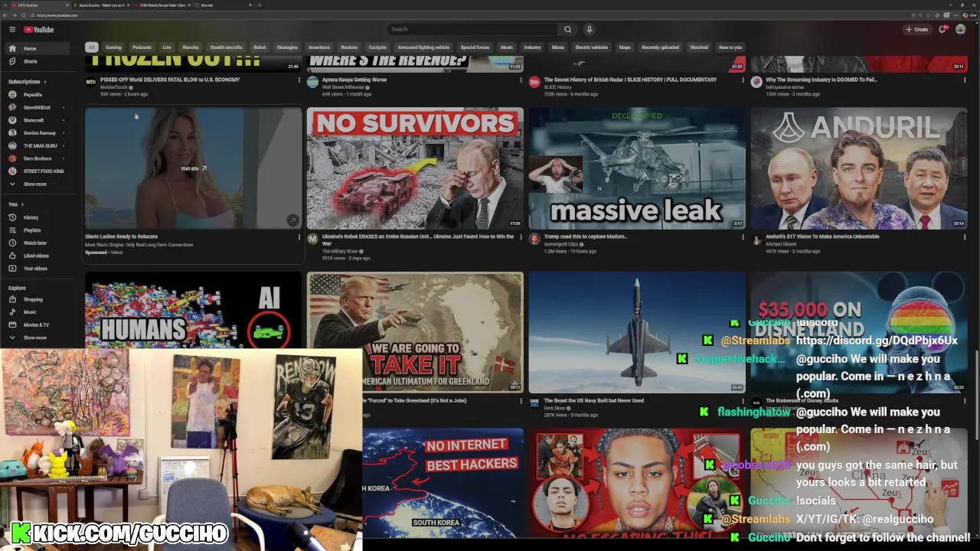Viewport: 980px width, 551px height.
Task: Open three-dot menu for Anduril video
Action: (965, 237)
